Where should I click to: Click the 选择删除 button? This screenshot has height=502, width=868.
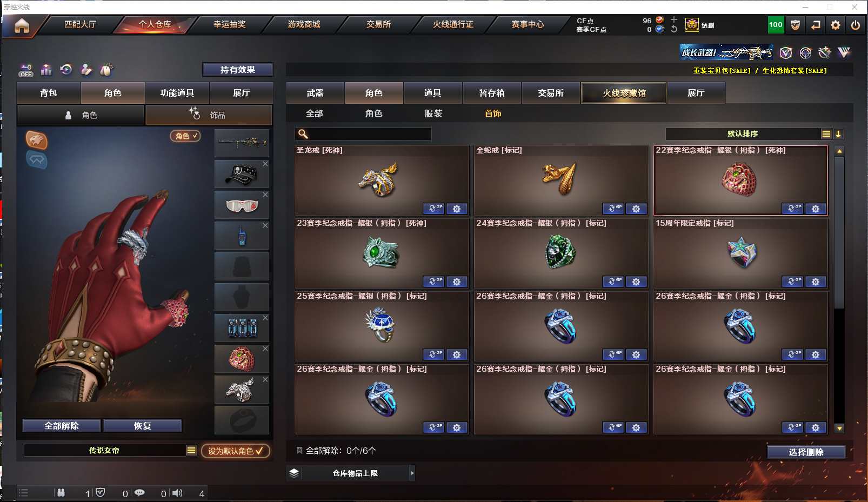point(806,452)
